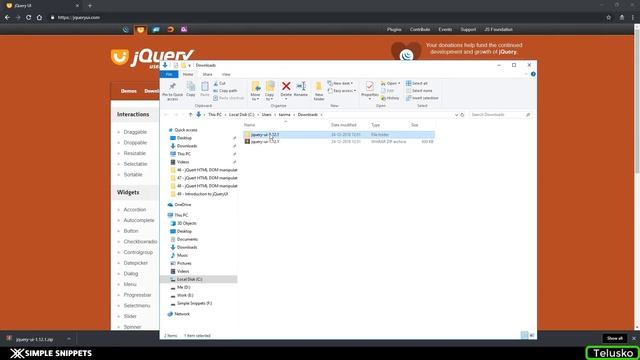
Task: Select the jquery-ui WinRAR ZIP archive file
Action: [x=339, y=142]
